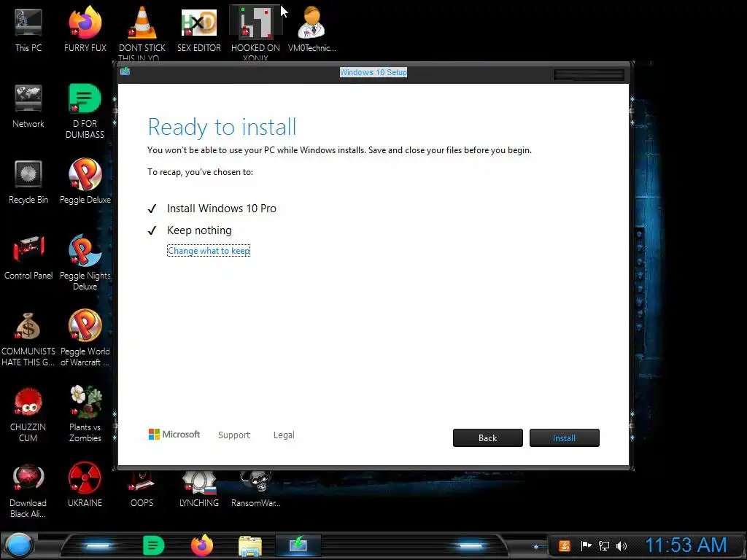Click the 'Keep nothing' text

pos(199,230)
